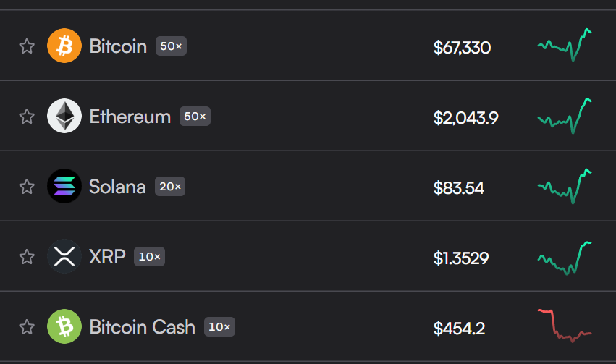Open the Ethereum name link
Viewport: 616px width, 364px height.
130,117
